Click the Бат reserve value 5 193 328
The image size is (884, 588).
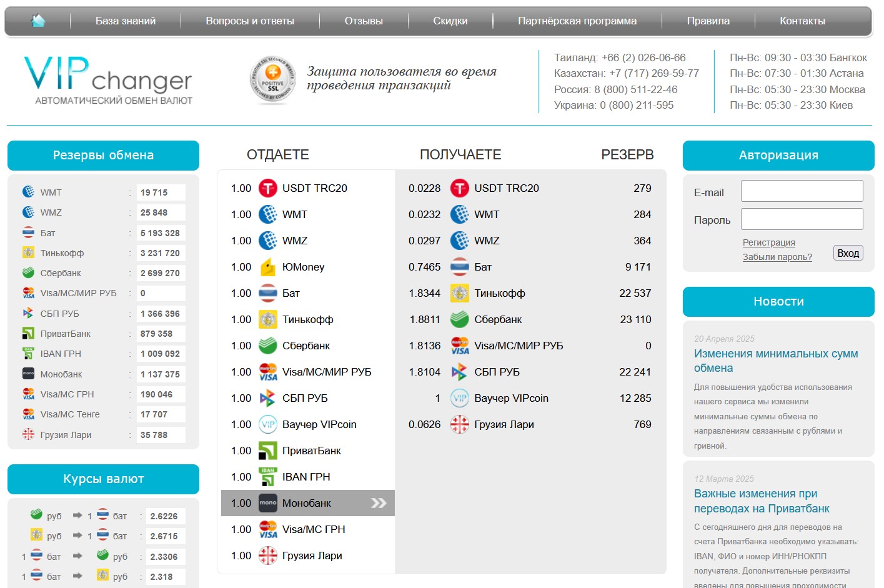pos(160,233)
